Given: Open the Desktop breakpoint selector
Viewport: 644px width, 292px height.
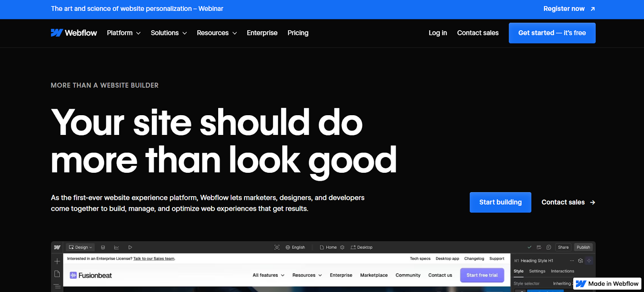Looking at the screenshot, I should point(361,247).
